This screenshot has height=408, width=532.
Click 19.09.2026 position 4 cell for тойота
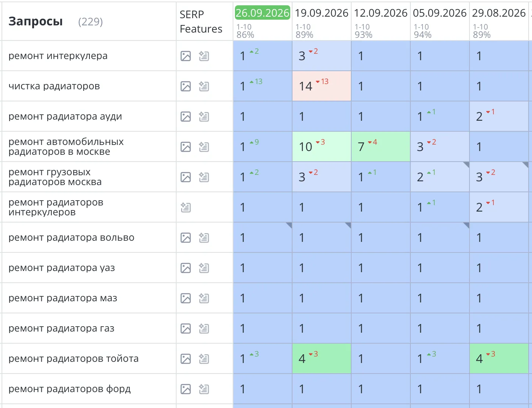coord(322,358)
